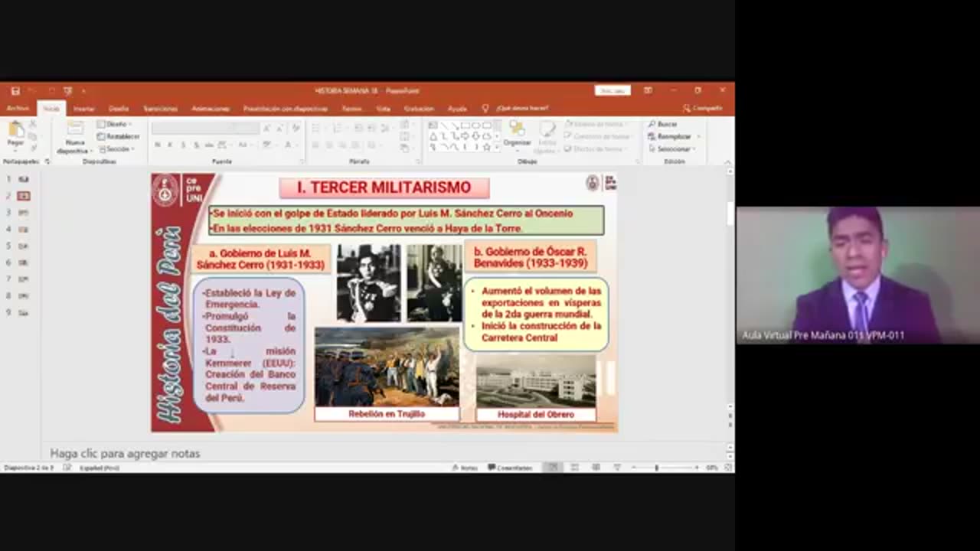Click the slide title 'I. TERCER MILITARISMO'
The height and width of the screenshot is (551, 980).
click(x=384, y=187)
